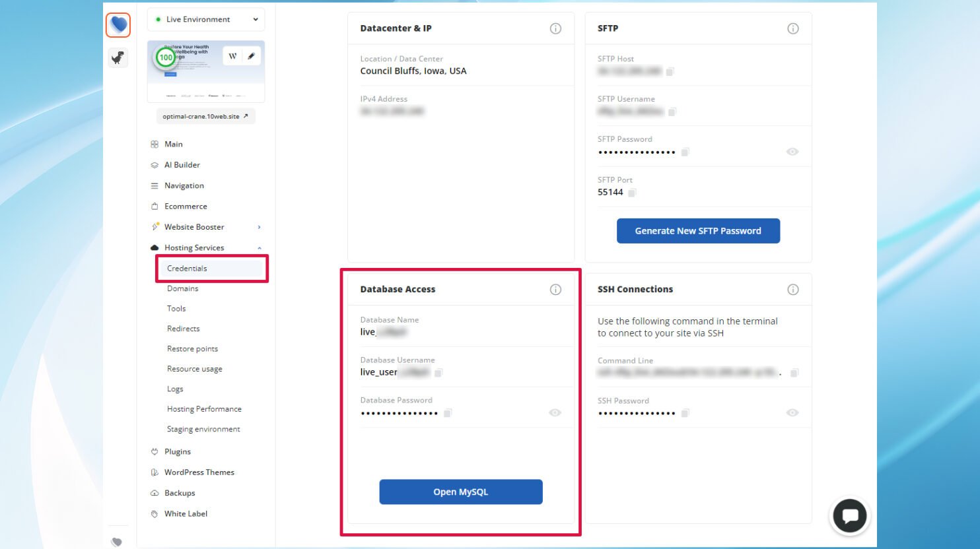This screenshot has height=549, width=980.
Task: Click the SSH Connections info icon
Action: click(793, 290)
